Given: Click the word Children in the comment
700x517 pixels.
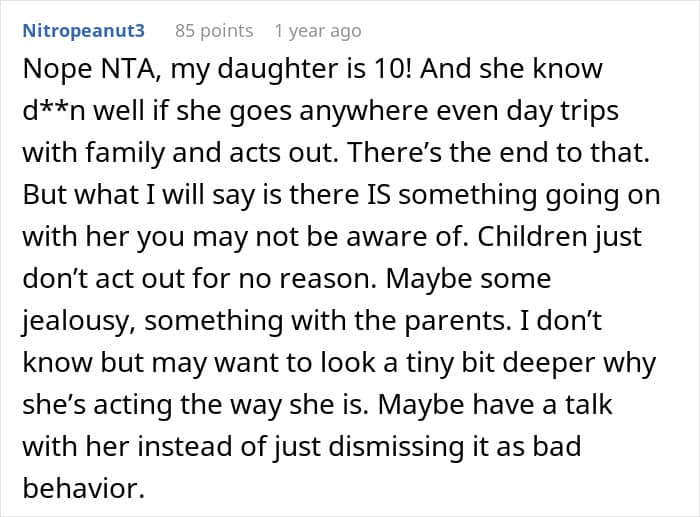Looking at the screenshot, I should [x=532, y=236].
